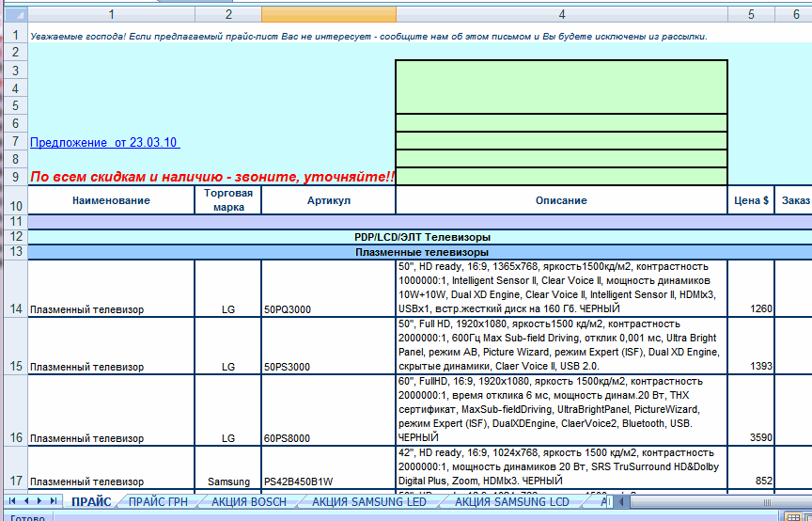This screenshot has height=521, width=812.
Task: Click the Samsung brand cell
Action: tap(228, 467)
